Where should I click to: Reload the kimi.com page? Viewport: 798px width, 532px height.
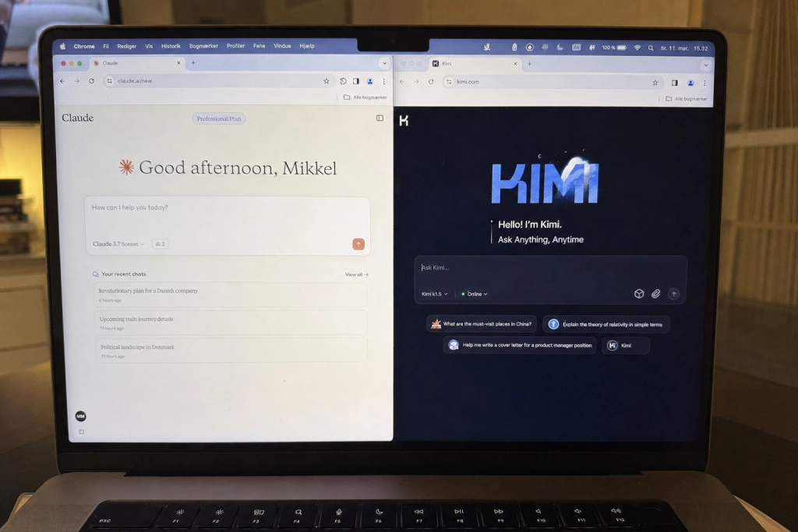[431, 81]
